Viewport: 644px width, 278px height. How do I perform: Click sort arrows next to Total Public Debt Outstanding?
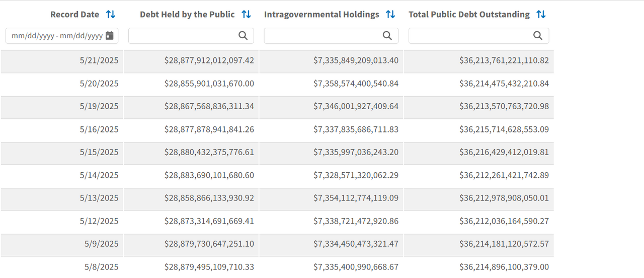point(541,15)
